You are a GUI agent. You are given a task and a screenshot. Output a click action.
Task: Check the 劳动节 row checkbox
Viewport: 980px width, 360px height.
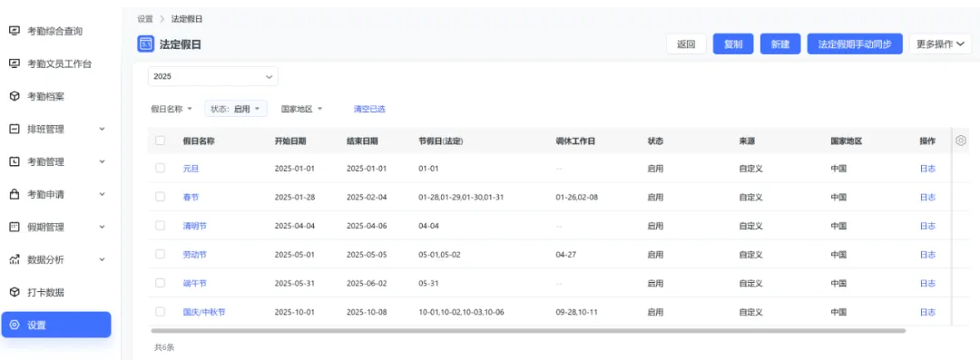click(x=160, y=255)
